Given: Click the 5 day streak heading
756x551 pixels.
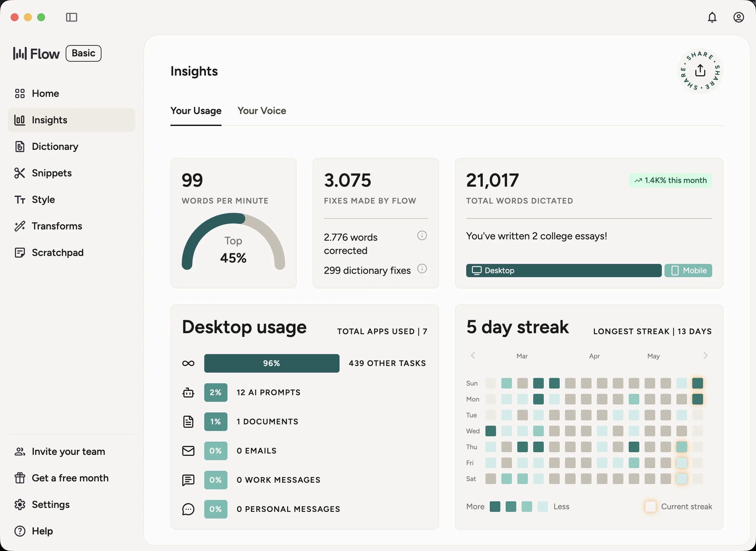Looking at the screenshot, I should [x=518, y=327].
